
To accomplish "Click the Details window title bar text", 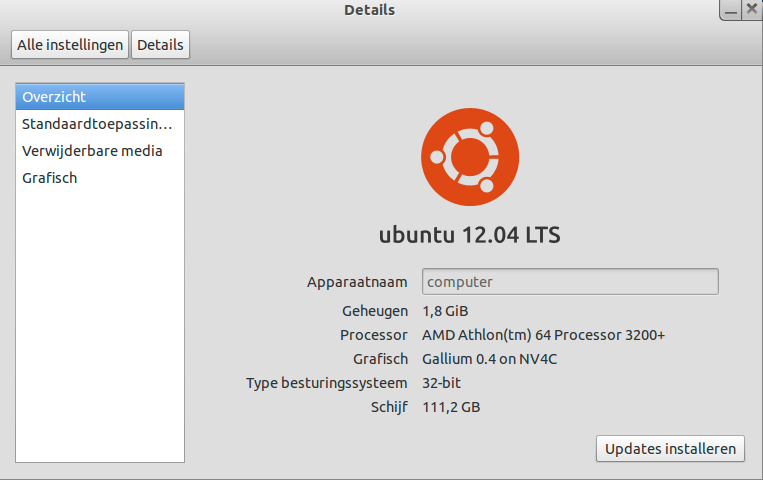I will [369, 10].
